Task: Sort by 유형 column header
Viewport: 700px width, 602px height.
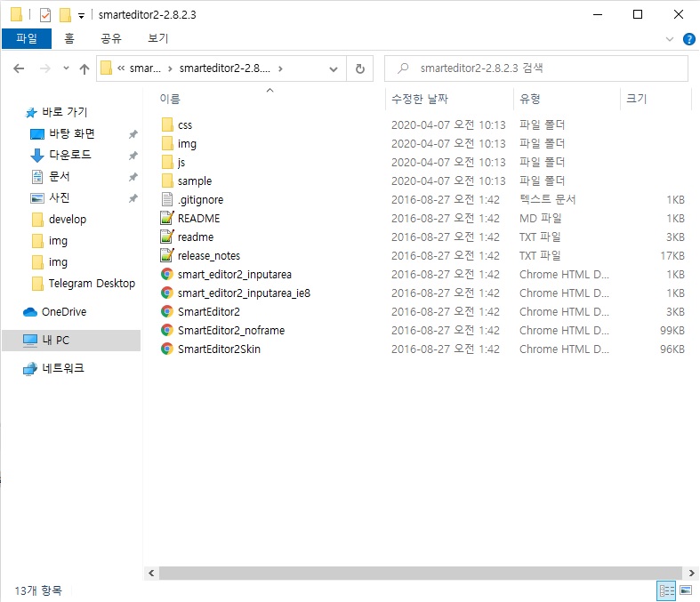Action: (x=530, y=99)
